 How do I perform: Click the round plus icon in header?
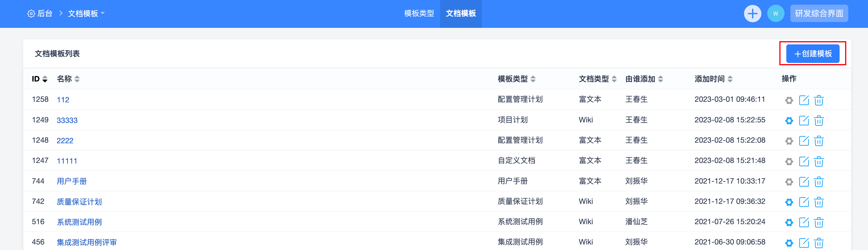752,14
